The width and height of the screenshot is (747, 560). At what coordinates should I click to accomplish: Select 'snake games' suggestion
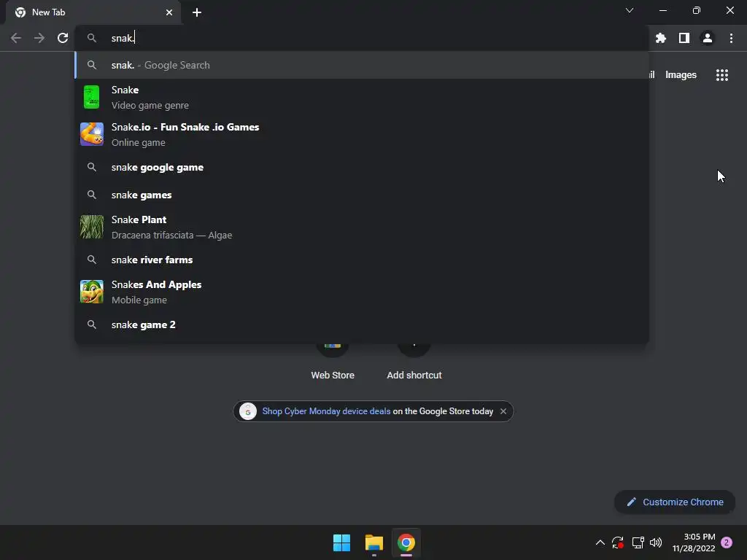pos(362,195)
